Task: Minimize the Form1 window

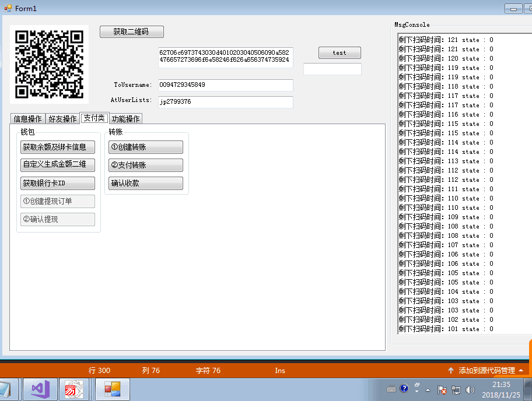Action: (513, 9)
